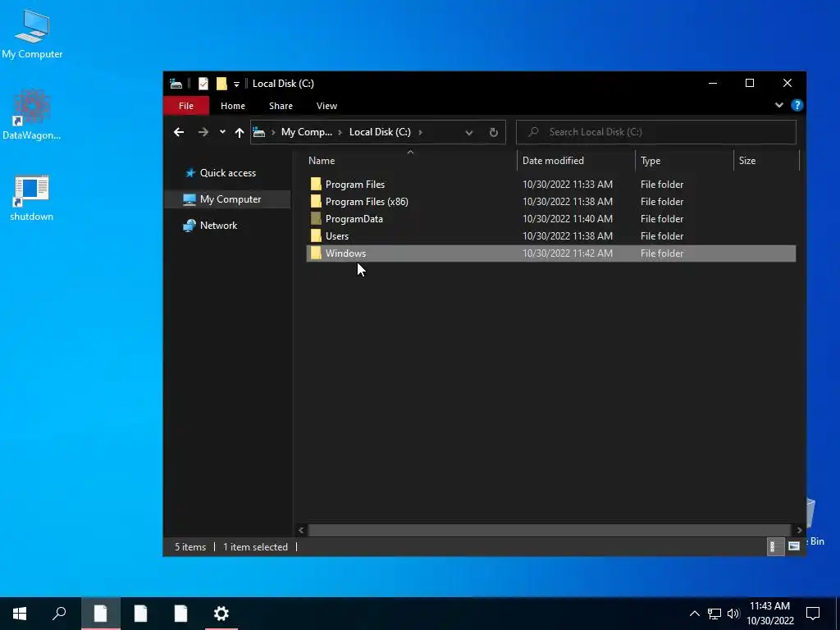This screenshot has width=840, height=630.
Task: Select the Program Files (x86) folder
Action: coord(550,202)
